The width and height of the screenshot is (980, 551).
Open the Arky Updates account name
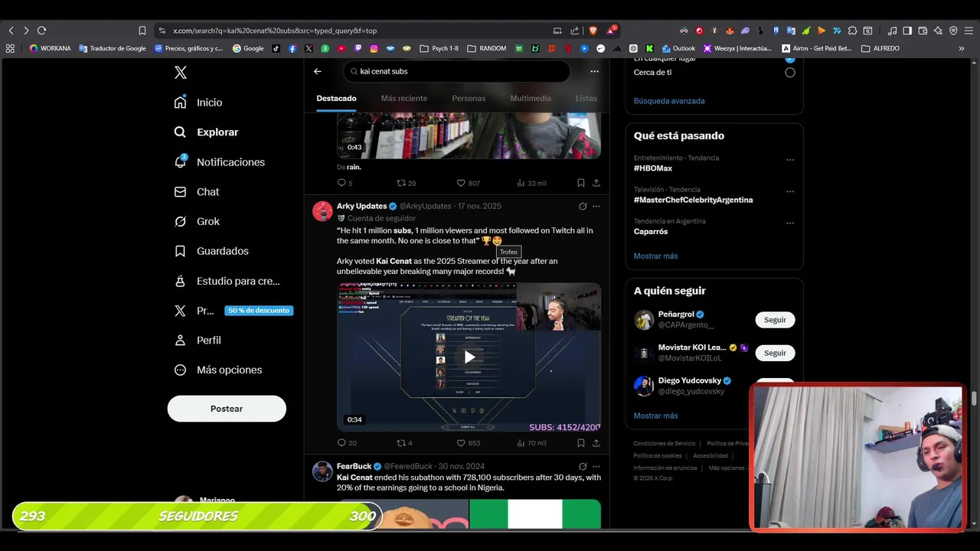click(361, 206)
